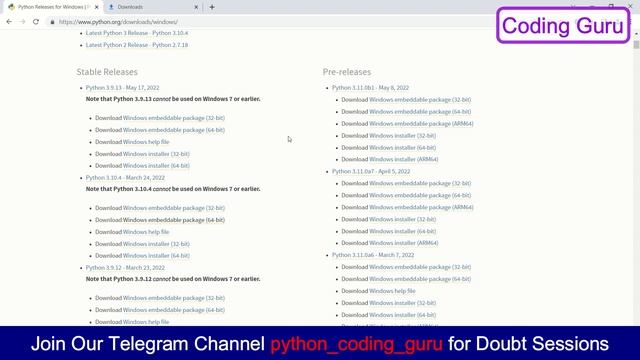Download Python 3.9.12 embeddable package (32-bit)

(x=174, y=298)
